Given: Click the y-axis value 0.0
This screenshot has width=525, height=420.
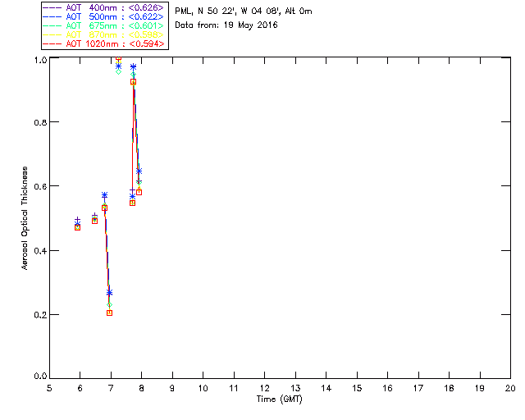Looking at the screenshot, I should click(40, 377).
